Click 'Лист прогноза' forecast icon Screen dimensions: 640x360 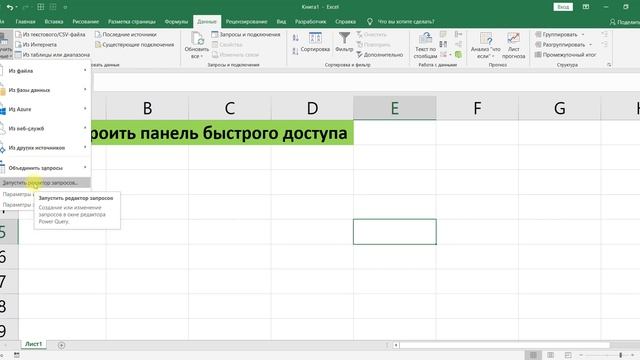point(513,45)
